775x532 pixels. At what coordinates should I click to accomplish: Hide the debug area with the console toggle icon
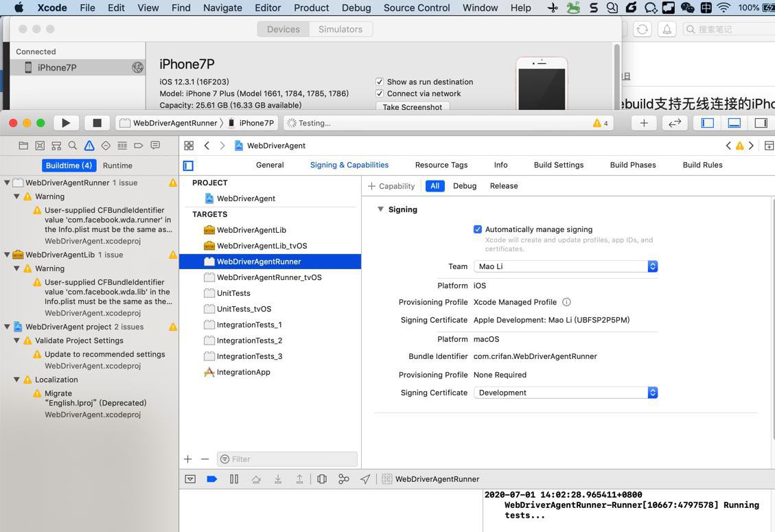pyautogui.click(x=190, y=479)
